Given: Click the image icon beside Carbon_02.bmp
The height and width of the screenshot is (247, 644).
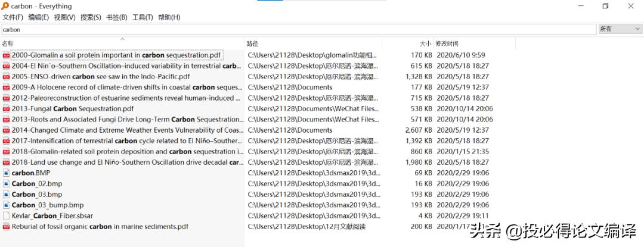Looking at the screenshot, I should click(6, 184).
